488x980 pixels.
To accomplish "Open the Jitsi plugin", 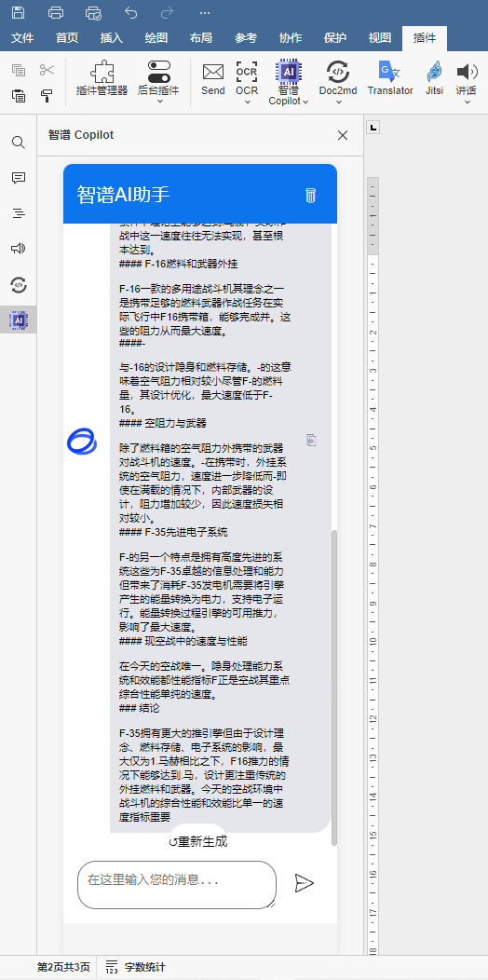I will 434,78.
